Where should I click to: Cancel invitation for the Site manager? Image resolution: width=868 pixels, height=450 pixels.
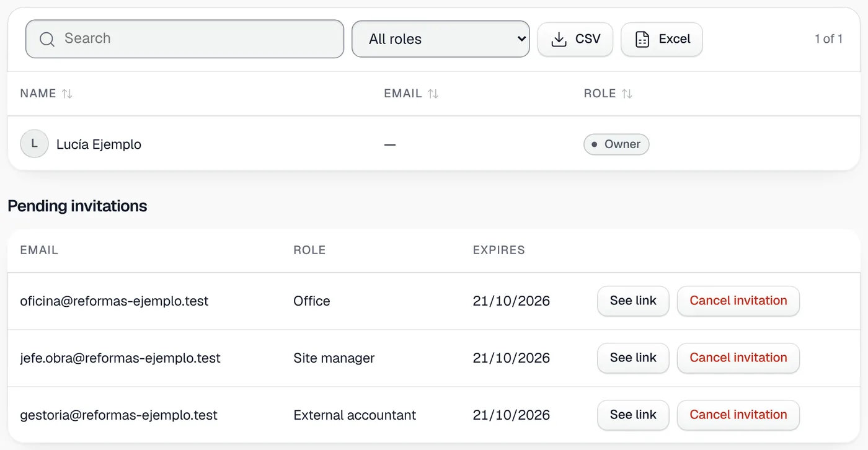click(x=738, y=358)
